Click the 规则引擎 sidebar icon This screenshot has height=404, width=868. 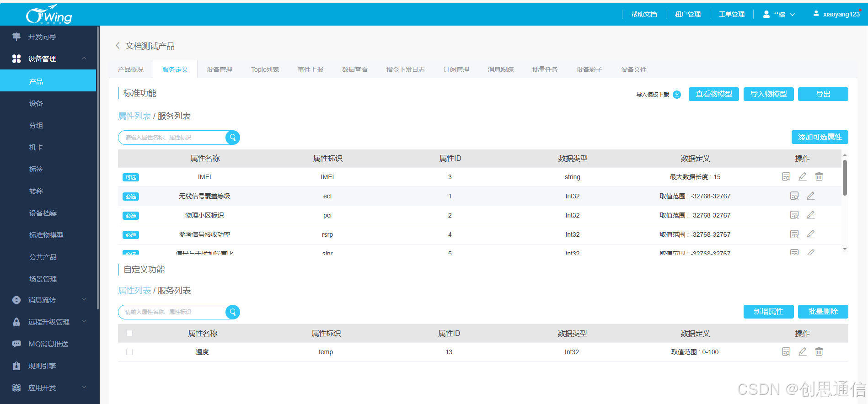(x=16, y=366)
